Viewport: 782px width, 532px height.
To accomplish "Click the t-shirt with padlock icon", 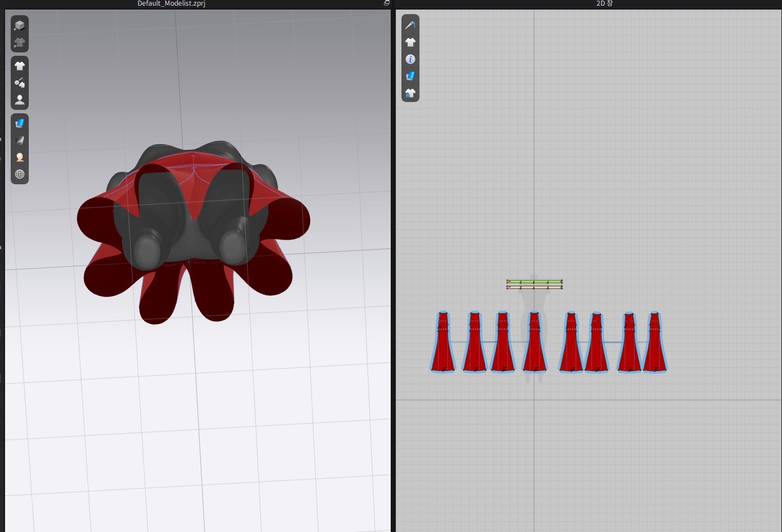I will (x=410, y=93).
